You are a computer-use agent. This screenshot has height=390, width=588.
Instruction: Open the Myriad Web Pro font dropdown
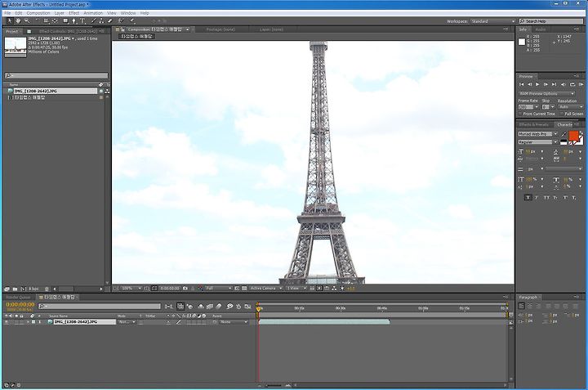(x=537, y=134)
